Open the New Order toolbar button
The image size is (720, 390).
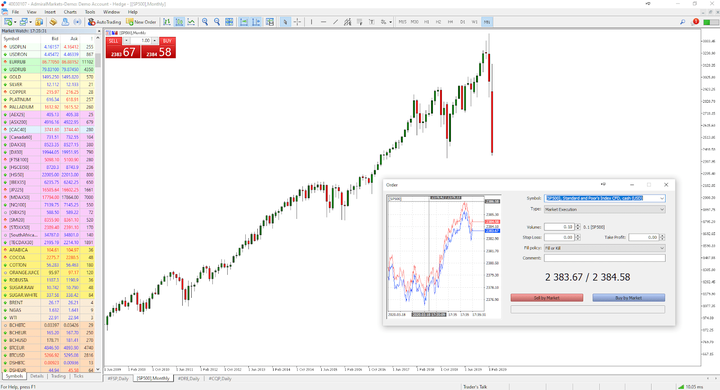coord(141,22)
